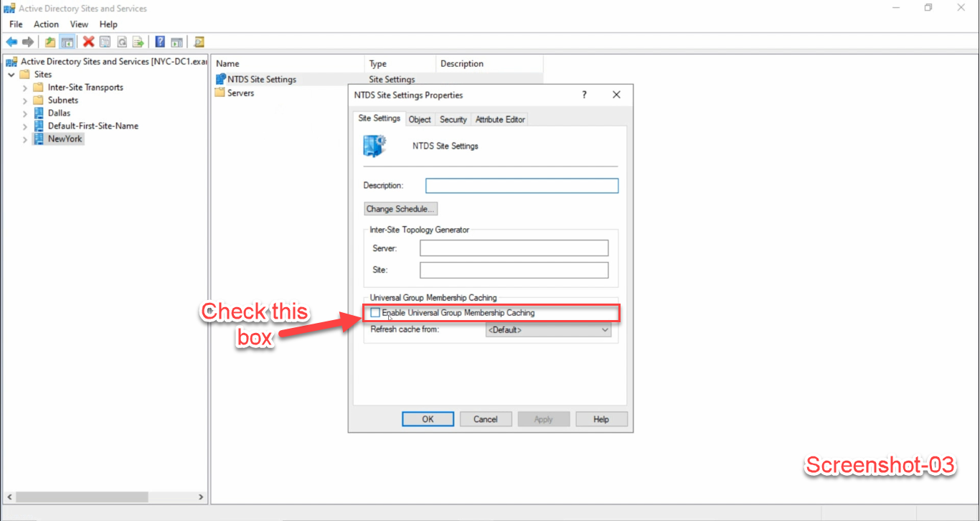Click the Cancel button

click(x=486, y=419)
